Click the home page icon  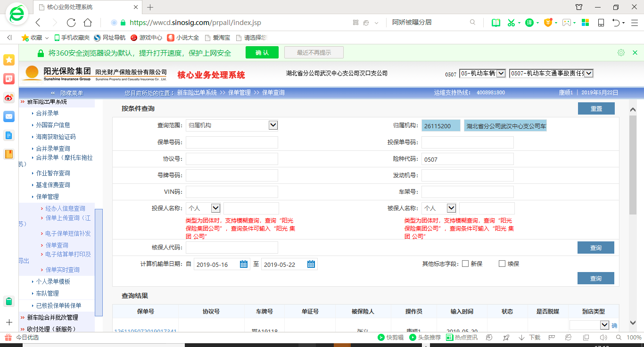(x=88, y=23)
